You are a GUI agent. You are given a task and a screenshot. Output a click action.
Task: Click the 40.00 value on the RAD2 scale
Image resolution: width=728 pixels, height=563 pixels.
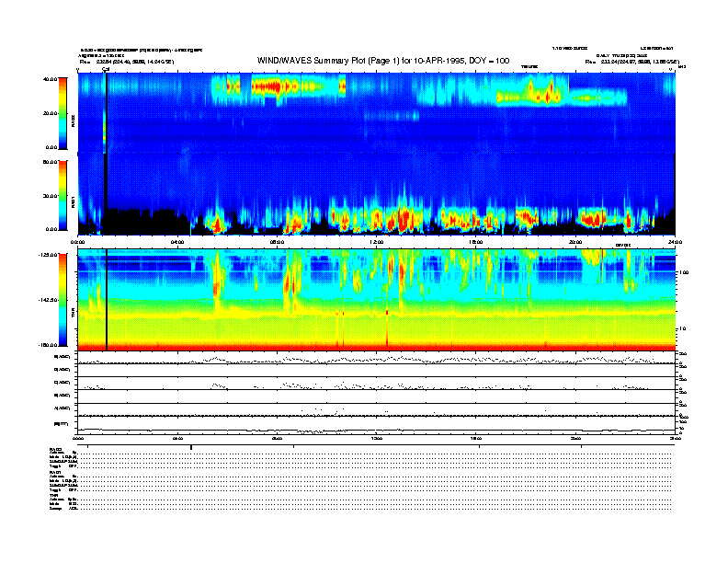click(x=51, y=79)
